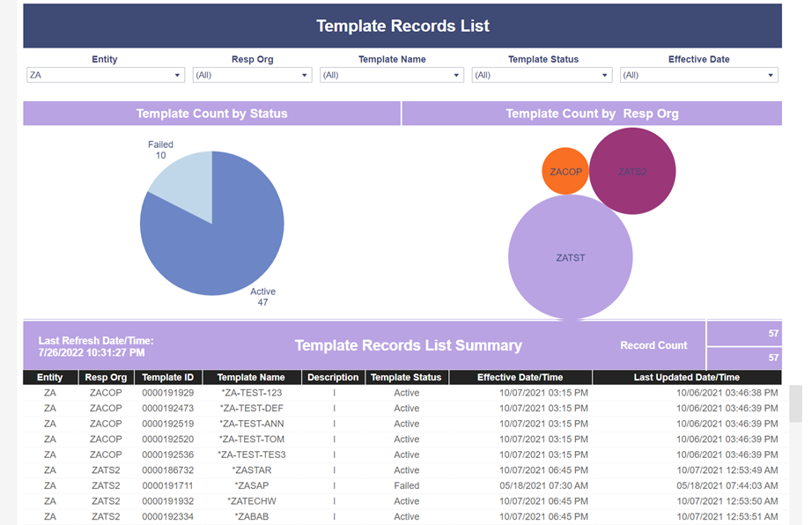Click the lavender ZATST bubble
This screenshot has height=525, width=812.
(x=570, y=257)
